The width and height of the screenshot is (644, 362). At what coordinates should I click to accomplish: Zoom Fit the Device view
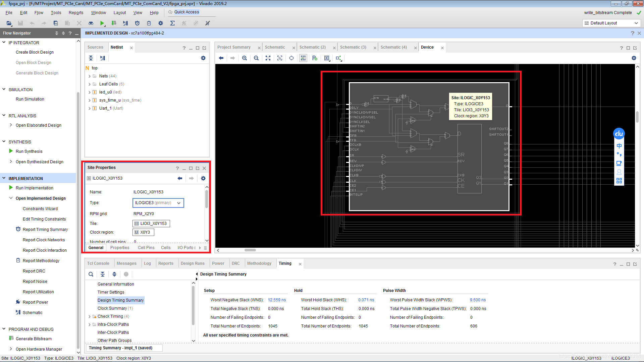tap(268, 58)
